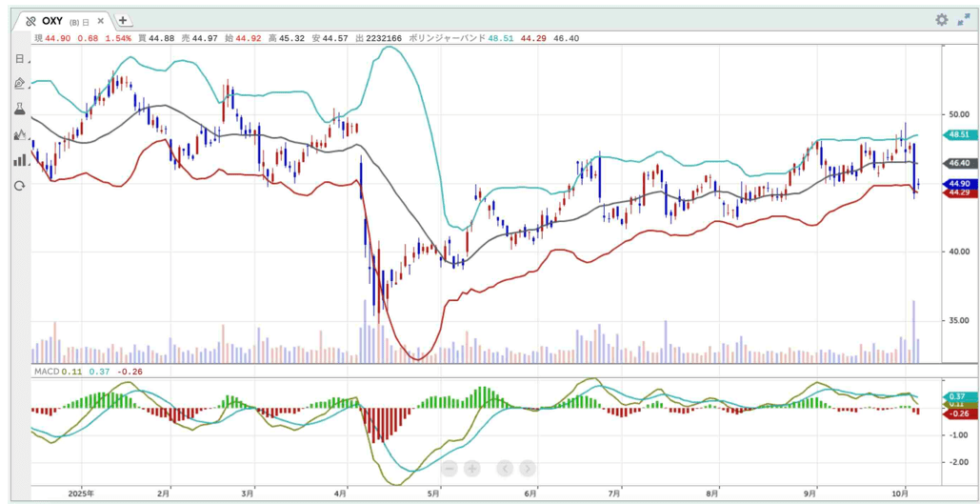The width and height of the screenshot is (980, 504).
Task: Open the chart settings gear
Action: click(x=941, y=20)
